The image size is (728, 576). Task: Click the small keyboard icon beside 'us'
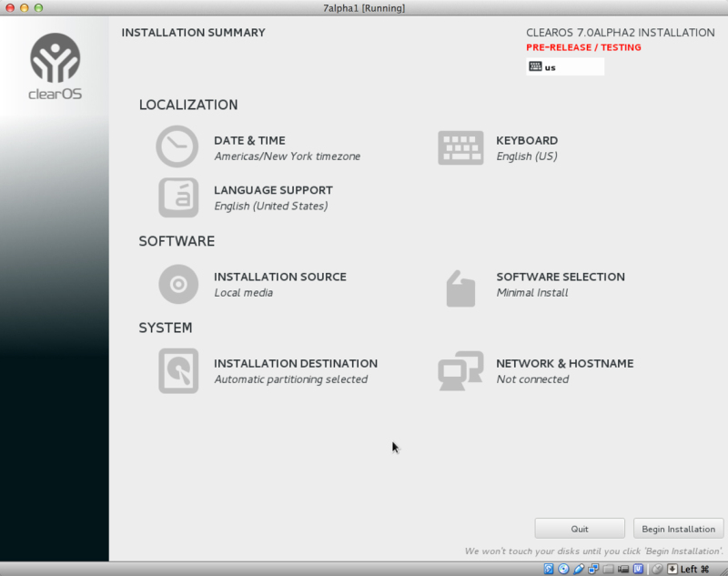tap(535, 66)
